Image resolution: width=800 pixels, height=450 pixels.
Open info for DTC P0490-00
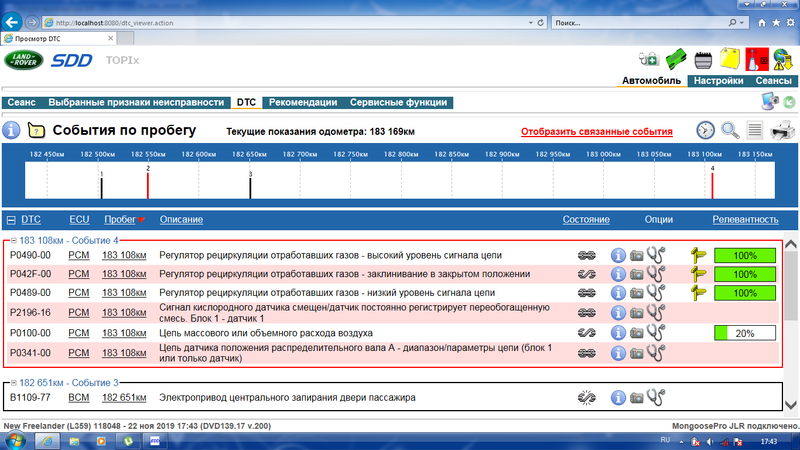(x=618, y=255)
